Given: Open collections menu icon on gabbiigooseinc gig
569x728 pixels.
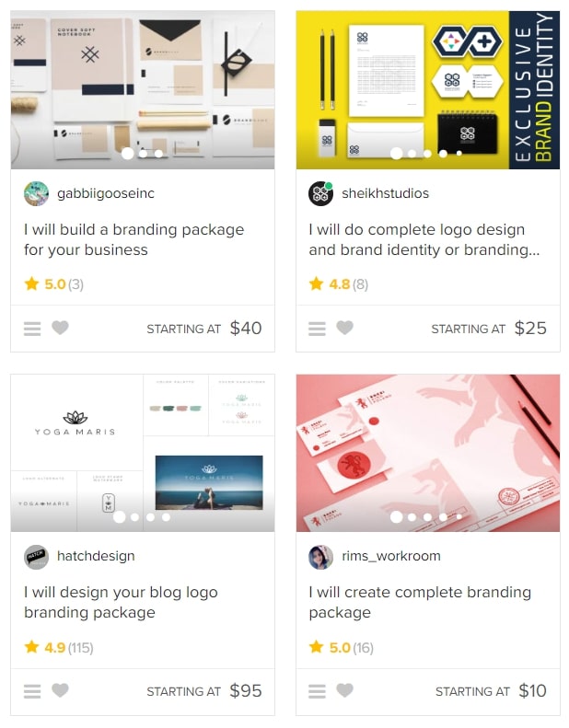Looking at the screenshot, I should [x=32, y=329].
